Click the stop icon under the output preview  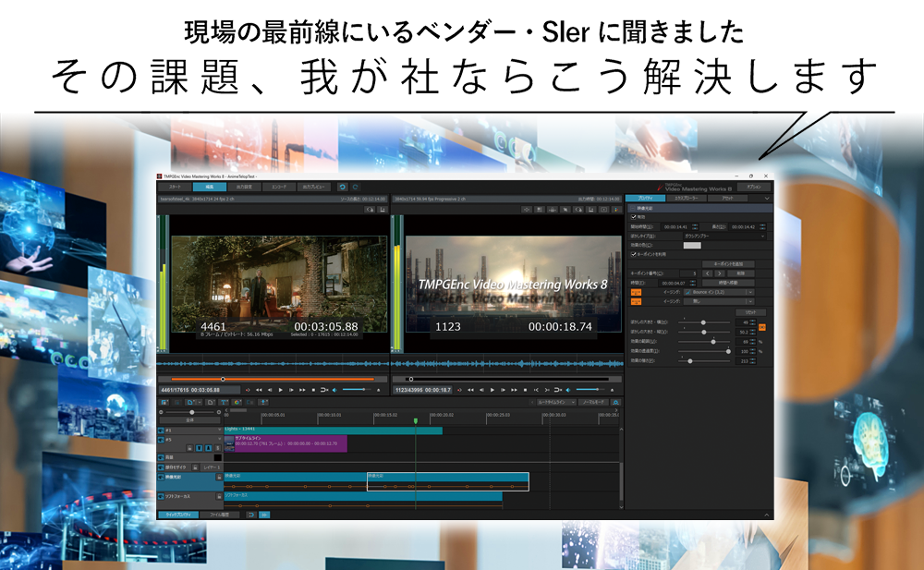point(525,389)
